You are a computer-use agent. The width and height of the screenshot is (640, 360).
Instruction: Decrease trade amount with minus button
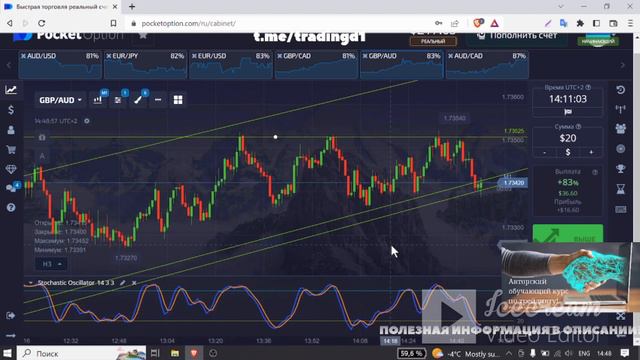(544, 152)
